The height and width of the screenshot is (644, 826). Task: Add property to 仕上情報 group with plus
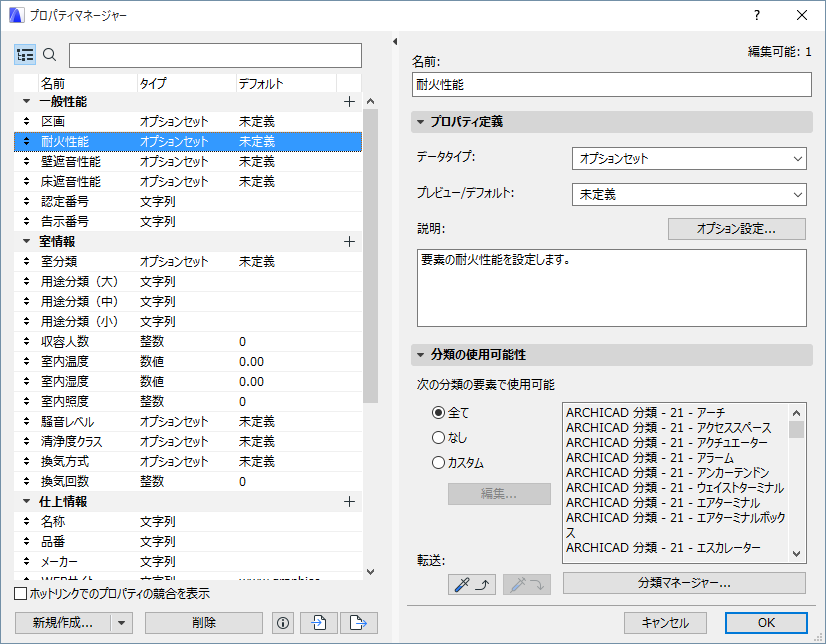coord(349,502)
